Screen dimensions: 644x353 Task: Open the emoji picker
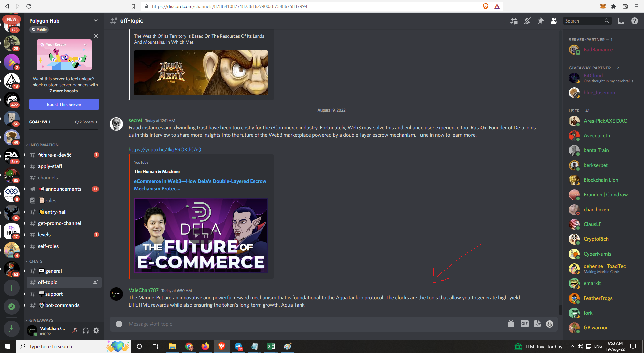pyautogui.click(x=550, y=324)
